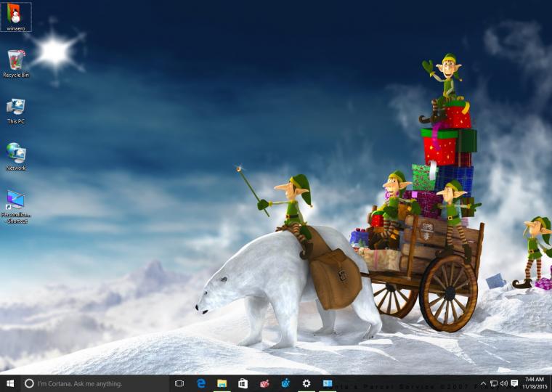Screen dimensions: 552x392
Task: Select the Network desktop icon
Action: coord(16,157)
